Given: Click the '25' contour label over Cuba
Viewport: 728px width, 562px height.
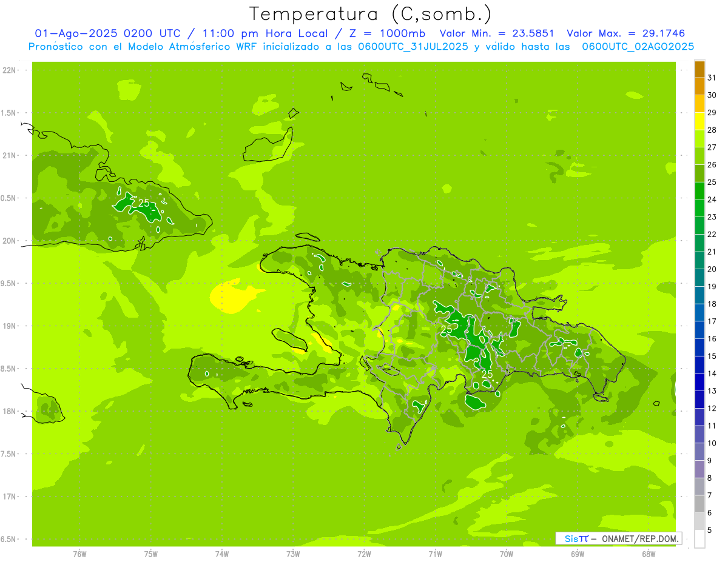Looking at the screenshot, I should point(144,203).
